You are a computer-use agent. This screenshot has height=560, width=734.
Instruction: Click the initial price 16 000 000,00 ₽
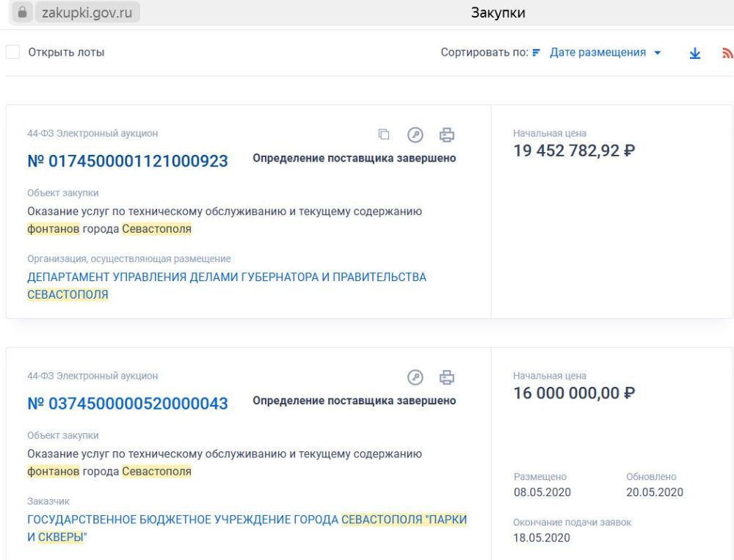(574, 393)
